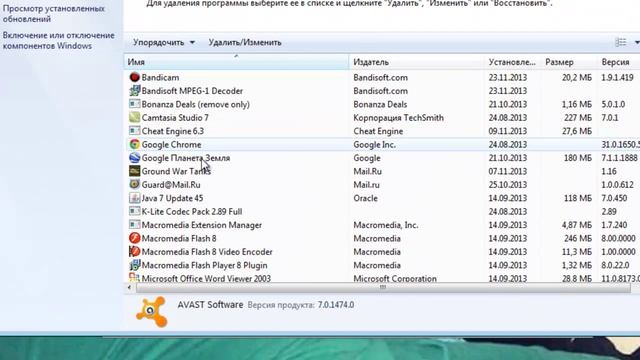Image resolution: width=640 pixels, height=360 pixels.
Task: Click the scrollbar left arrow
Action: [x=129, y=288]
